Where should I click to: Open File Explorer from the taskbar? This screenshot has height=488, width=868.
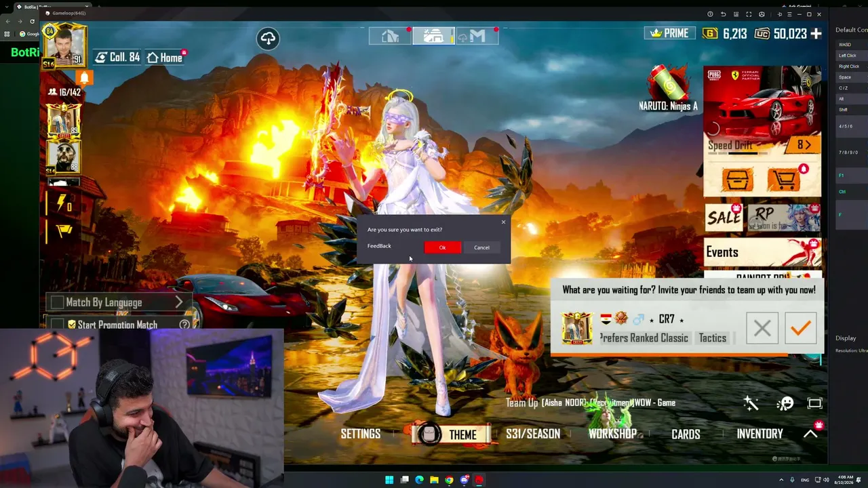(434, 480)
